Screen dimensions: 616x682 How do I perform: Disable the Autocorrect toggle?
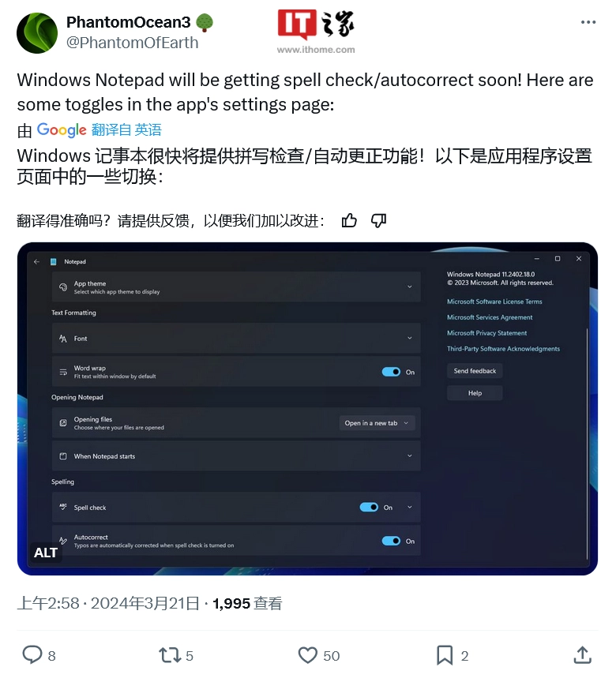tap(391, 541)
